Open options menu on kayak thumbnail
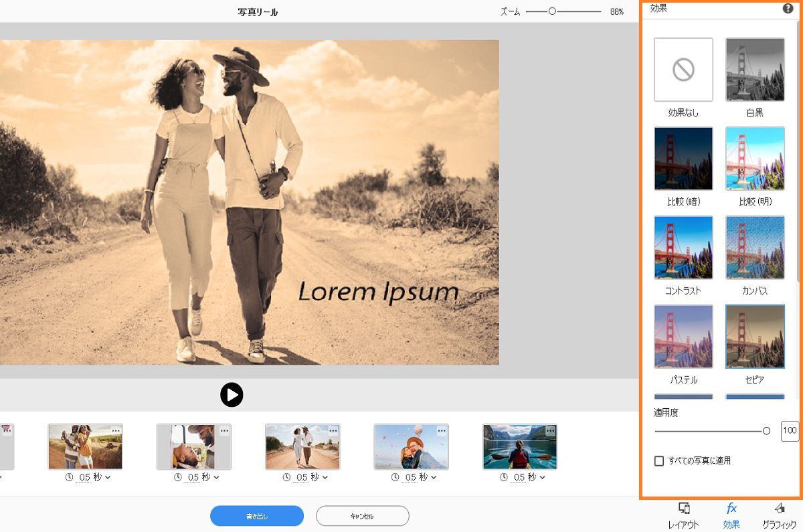 coord(550,431)
